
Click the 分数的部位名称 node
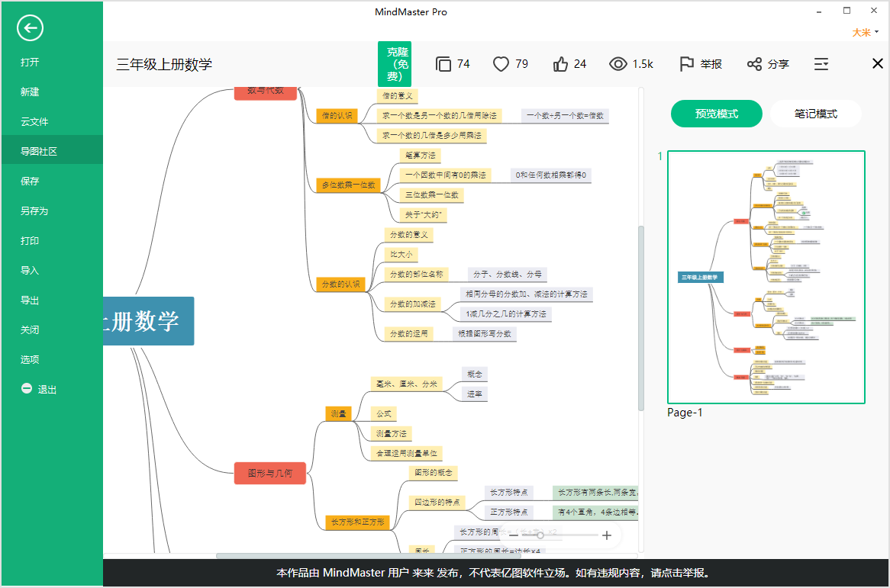[417, 275]
